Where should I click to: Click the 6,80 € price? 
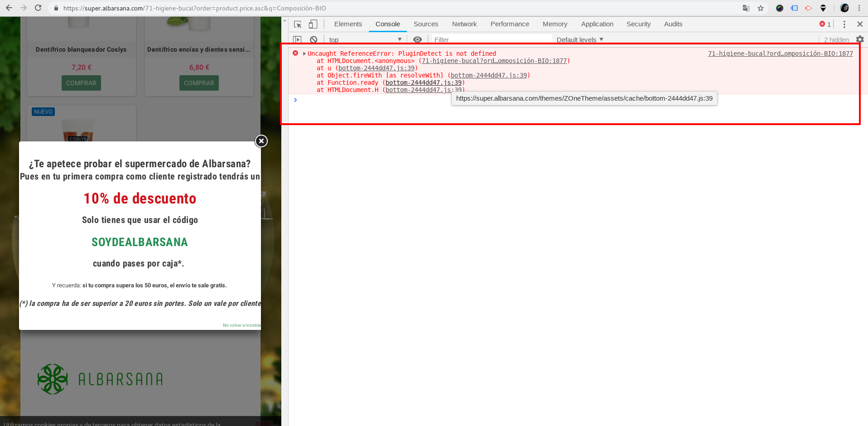199,67
